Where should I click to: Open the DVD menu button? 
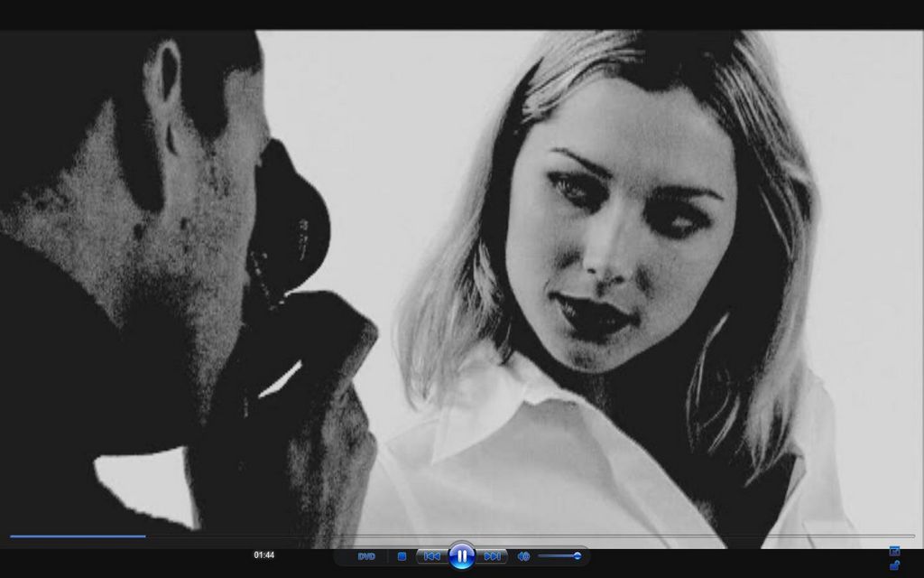point(366,556)
